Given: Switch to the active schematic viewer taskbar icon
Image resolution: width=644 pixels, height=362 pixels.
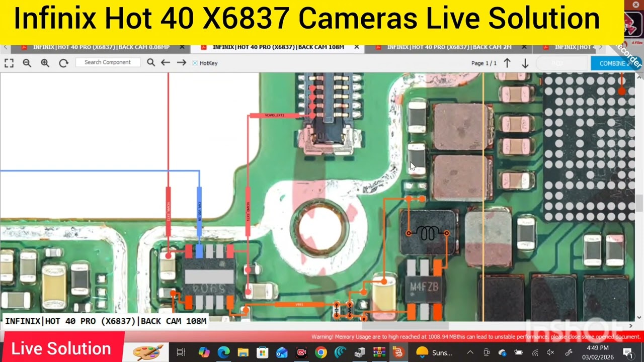Looking at the screenshot, I should 398,352.
